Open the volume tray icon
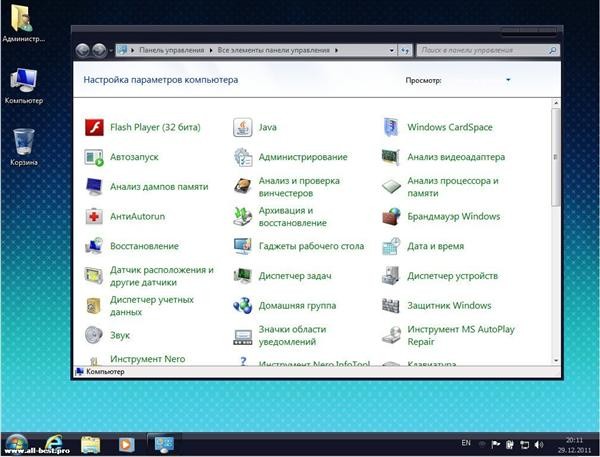The image size is (600, 457). pos(539,445)
